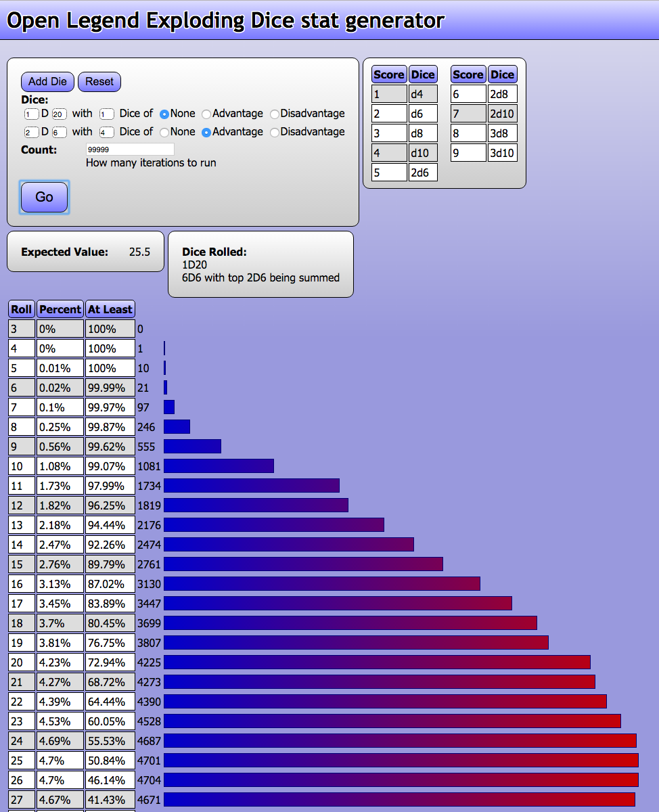Click dice cell 2d6 in score table

pos(424,172)
